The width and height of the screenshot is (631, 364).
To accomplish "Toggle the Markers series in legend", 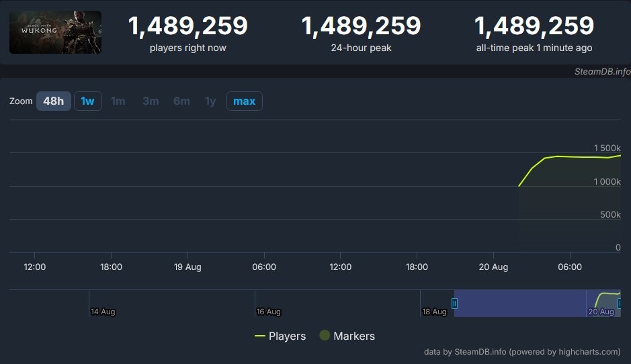I will click(x=347, y=336).
